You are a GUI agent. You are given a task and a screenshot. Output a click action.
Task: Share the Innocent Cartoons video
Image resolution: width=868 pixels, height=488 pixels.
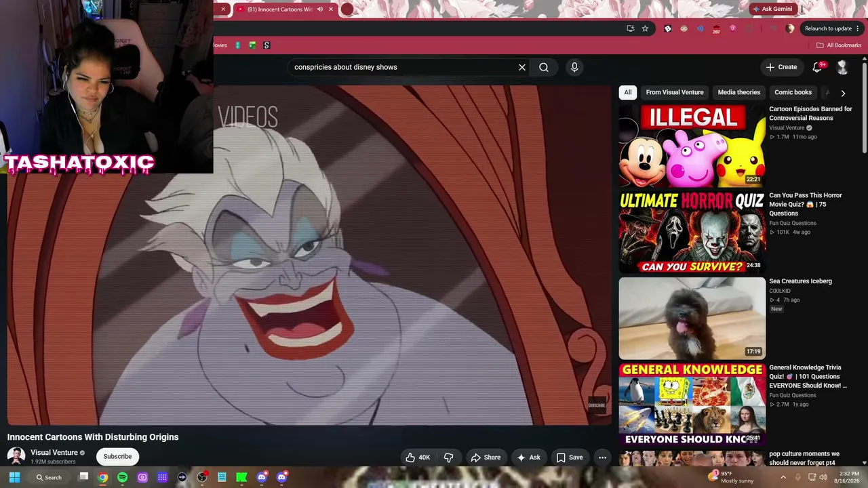click(486, 457)
